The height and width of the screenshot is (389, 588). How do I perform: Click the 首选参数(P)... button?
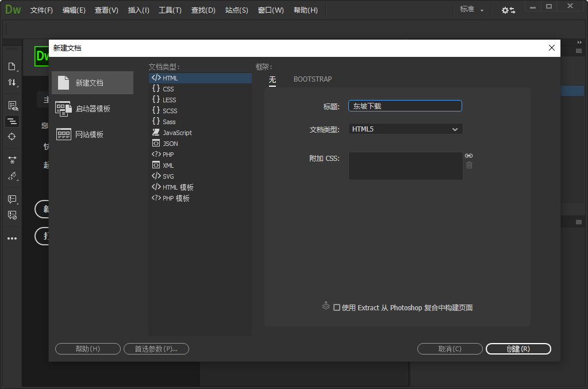point(156,349)
